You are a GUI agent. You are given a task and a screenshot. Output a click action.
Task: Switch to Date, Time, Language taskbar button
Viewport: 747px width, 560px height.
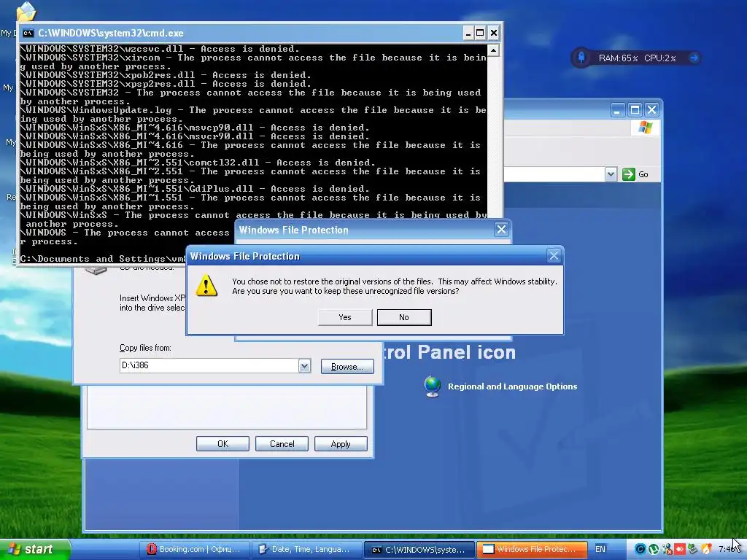point(306,549)
